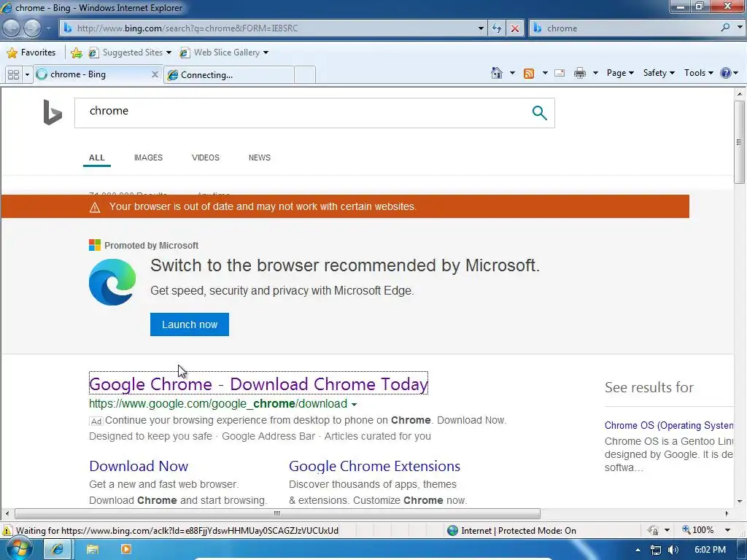Open the Windows Start button

18,550
